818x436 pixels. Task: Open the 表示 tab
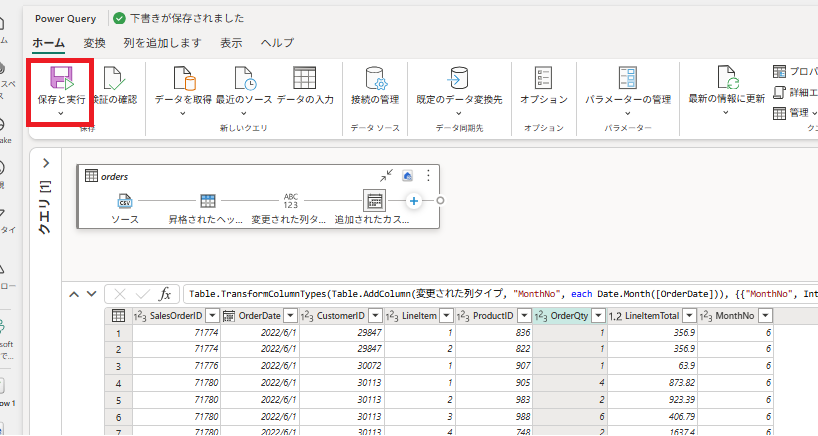(x=231, y=43)
